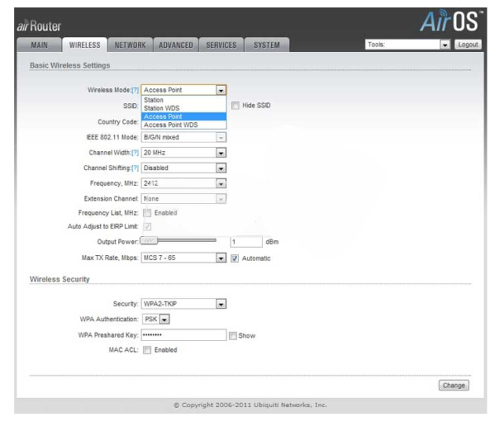This screenshot has height=426, width=504.
Task: Toggle Frequency List Enabled checkbox
Action: pyautogui.click(x=147, y=213)
